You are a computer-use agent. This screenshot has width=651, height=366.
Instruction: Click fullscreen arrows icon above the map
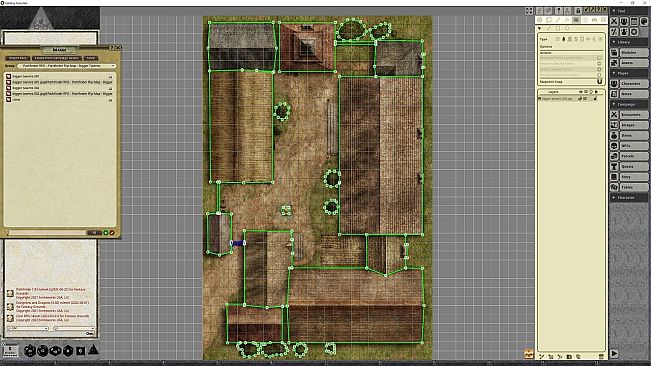pos(529,11)
